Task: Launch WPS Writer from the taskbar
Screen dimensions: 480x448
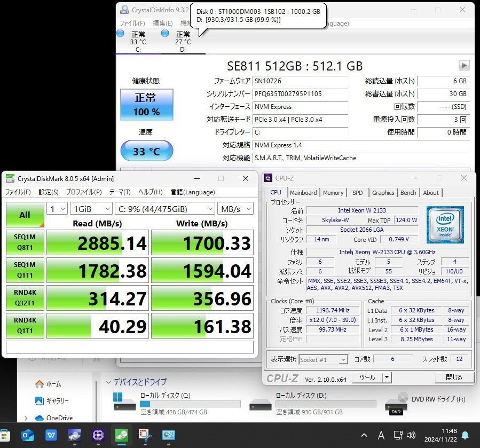Action: point(51,435)
